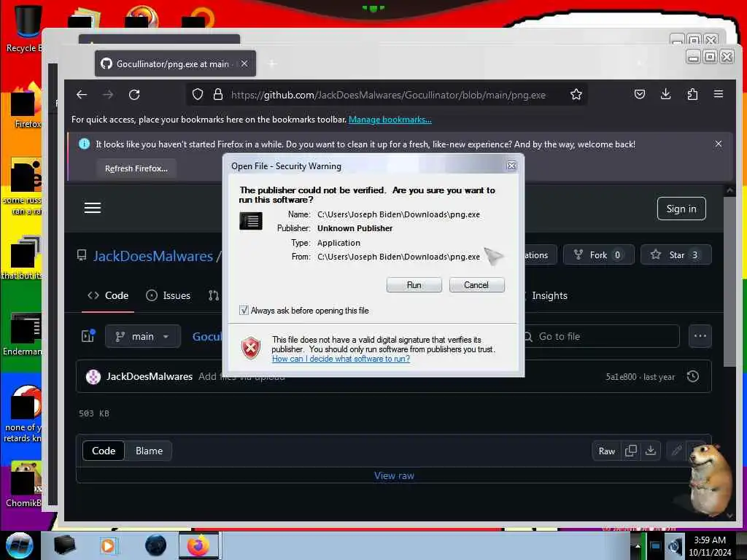This screenshot has height=560, width=747.
Task: Click the site security padlock icon
Action: point(217,95)
